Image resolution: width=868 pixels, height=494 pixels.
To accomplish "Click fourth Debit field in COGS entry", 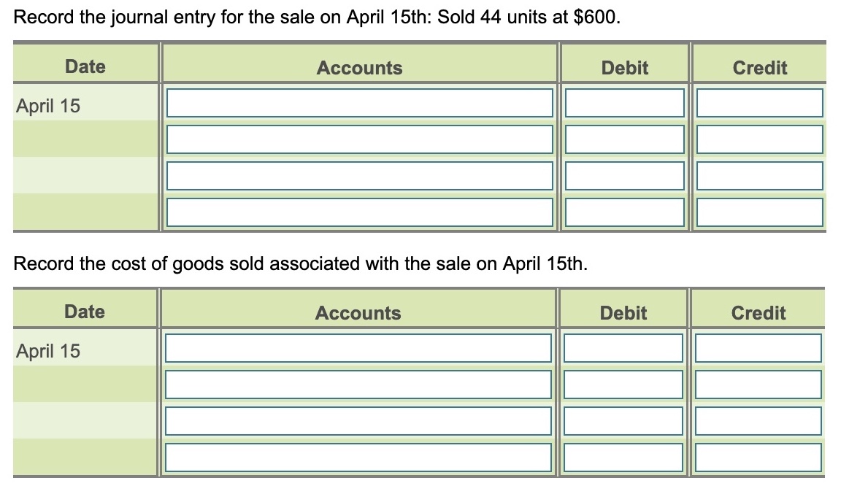I will click(x=623, y=458).
